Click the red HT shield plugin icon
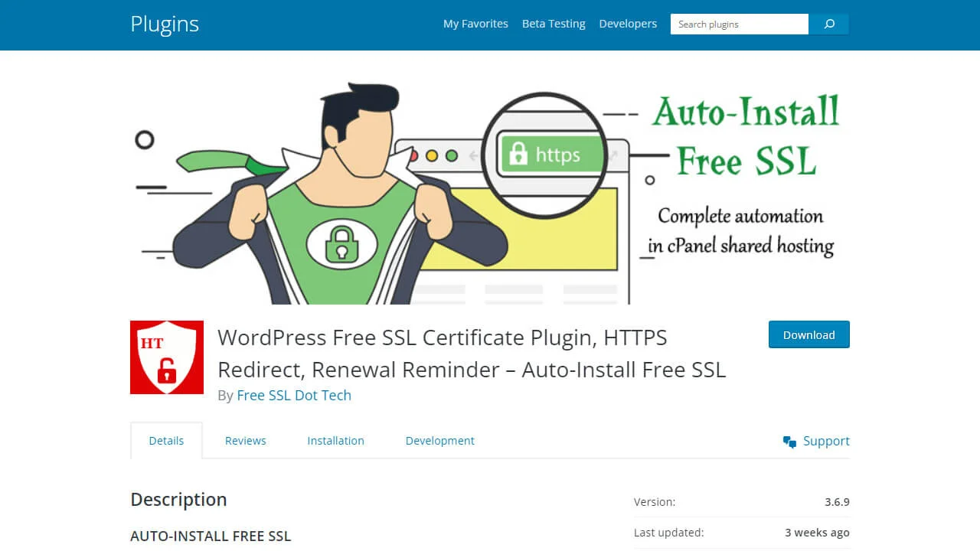980x551 pixels. click(167, 357)
